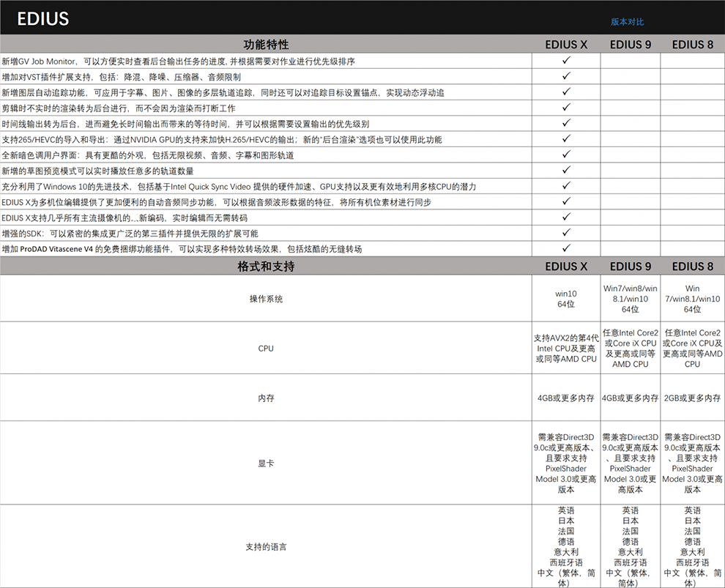
Task: Select the 新增图层自动追踪功能 row text
Action: click(223, 93)
